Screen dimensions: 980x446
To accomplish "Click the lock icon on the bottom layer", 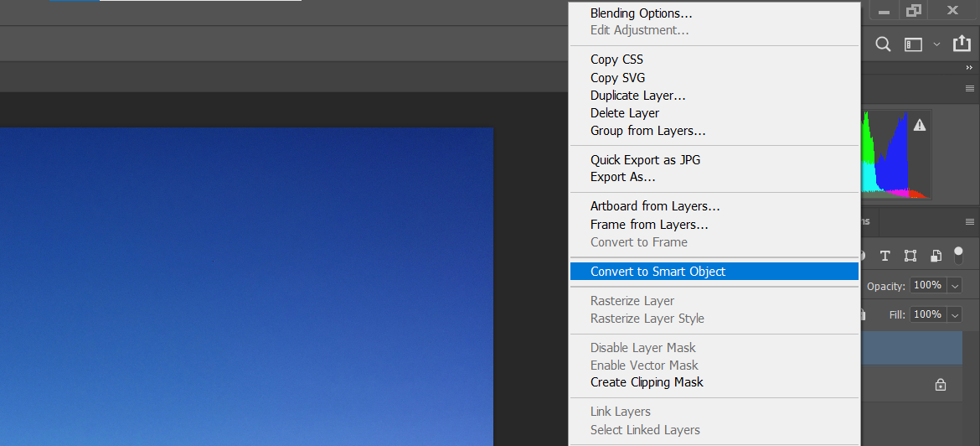I will point(940,386).
